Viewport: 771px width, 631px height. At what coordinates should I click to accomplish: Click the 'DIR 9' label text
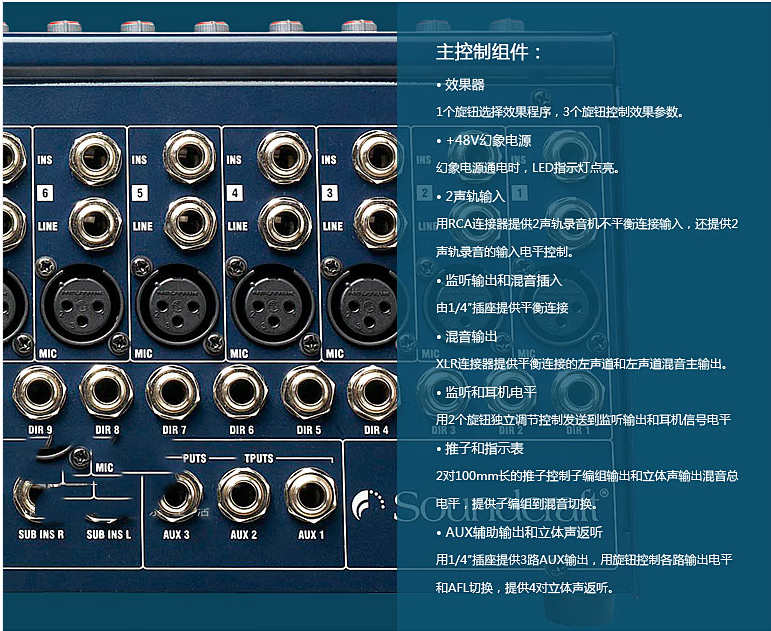(x=40, y=430)
